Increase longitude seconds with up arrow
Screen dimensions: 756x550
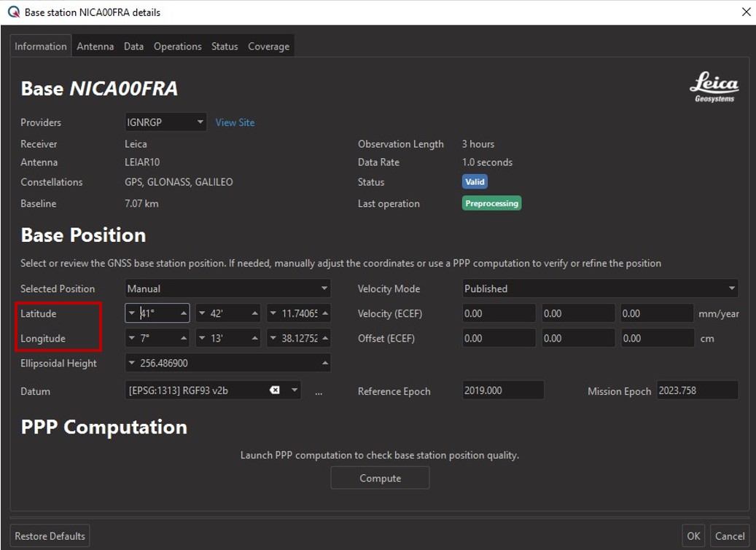[x=324, y=338]
